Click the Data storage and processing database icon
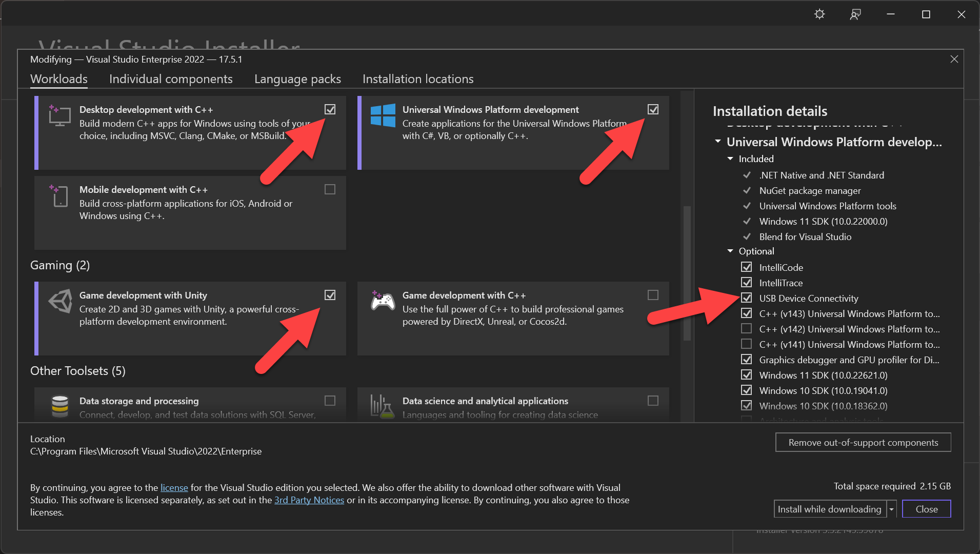This screenshot has height=554, width=980. [60, 406]
